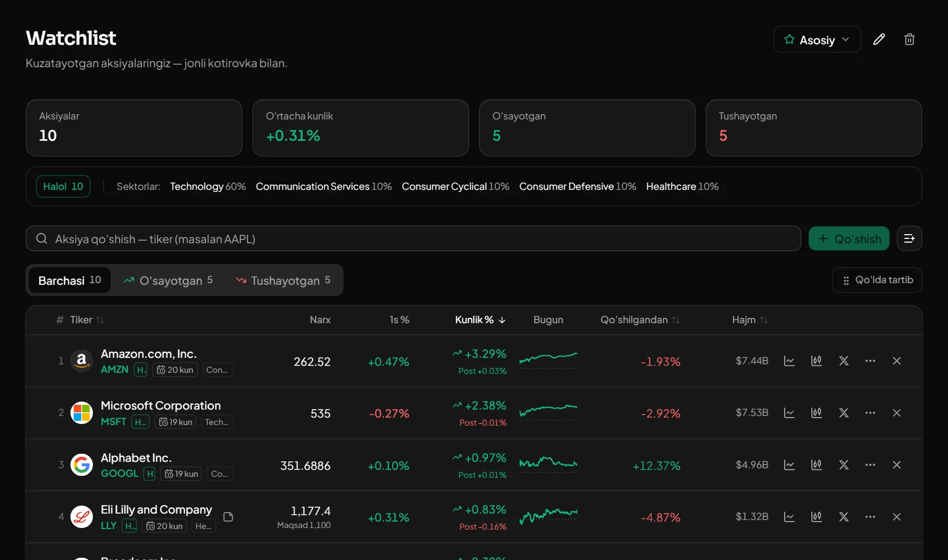Image resolution: width=948 pixels, height=560 pixels.
Task: Open more options for Alphabet row
Action: coord(871,465)
